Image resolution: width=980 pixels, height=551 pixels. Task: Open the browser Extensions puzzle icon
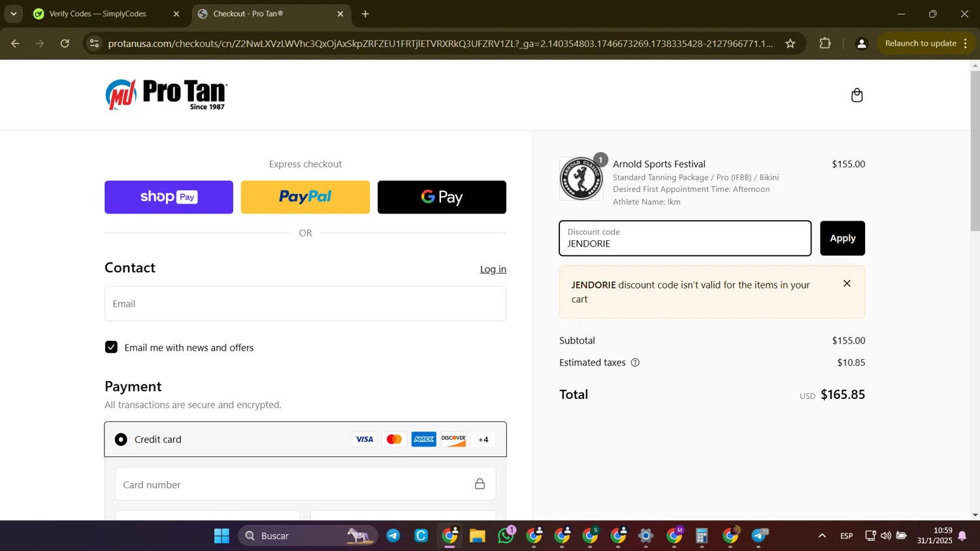click(825, 44)
